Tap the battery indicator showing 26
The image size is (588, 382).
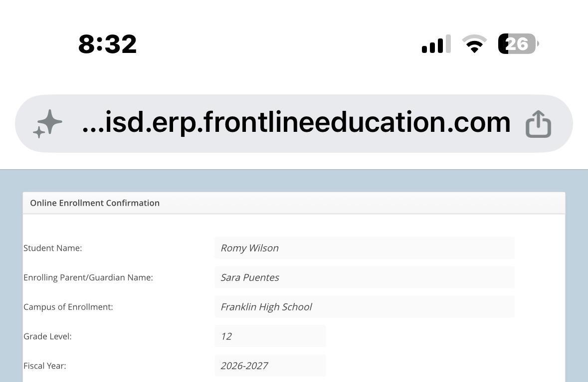(x=518, y=44)
